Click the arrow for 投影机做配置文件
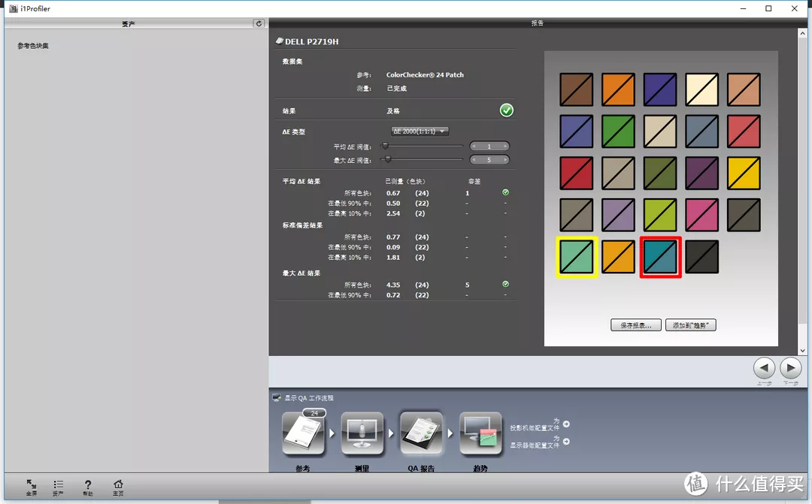This screenshot has height=504, width=812. [566, 424]
